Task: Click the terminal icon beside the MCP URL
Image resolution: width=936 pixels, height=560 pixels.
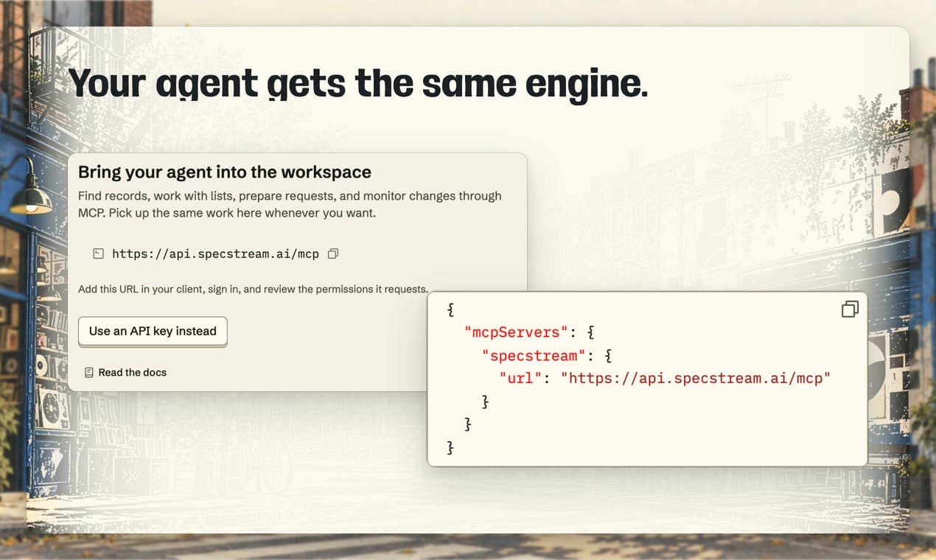Action: point(98,253)
